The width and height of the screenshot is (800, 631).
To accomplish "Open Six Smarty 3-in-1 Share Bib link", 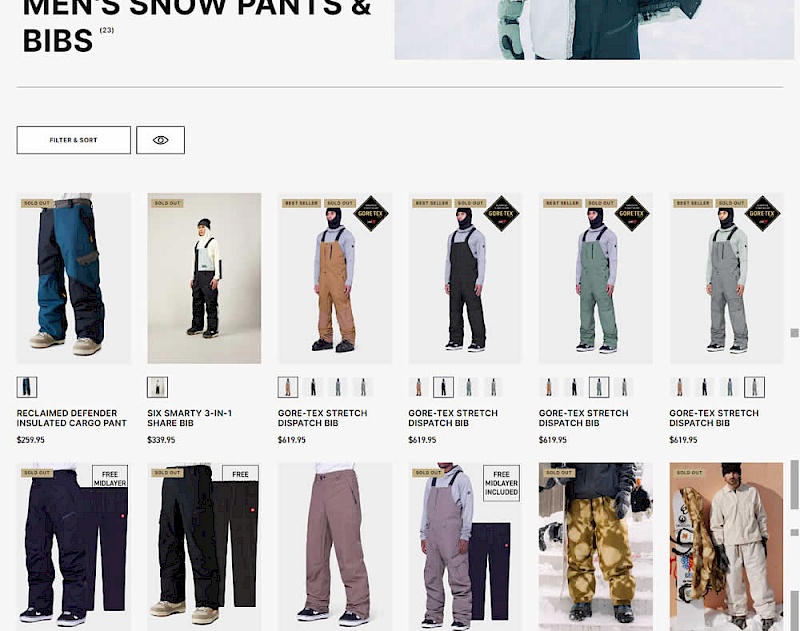I will click(x=190, y=418).
